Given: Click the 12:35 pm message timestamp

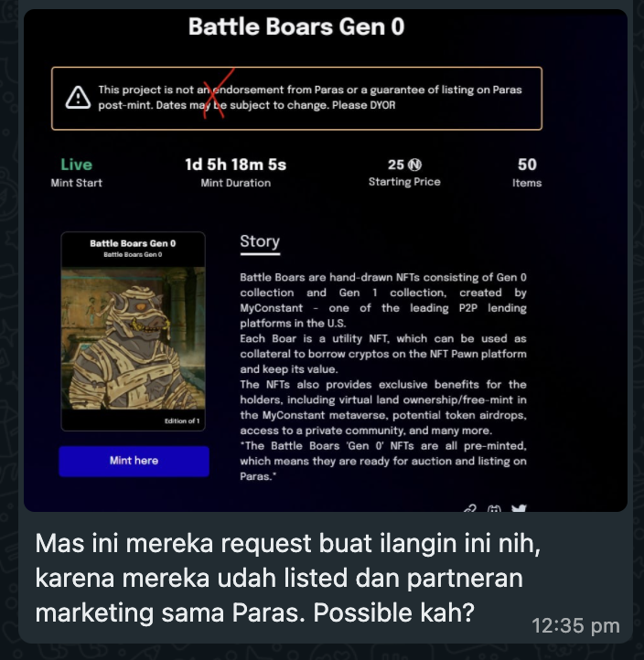Looking at the screenshot, I should [575, 626].
